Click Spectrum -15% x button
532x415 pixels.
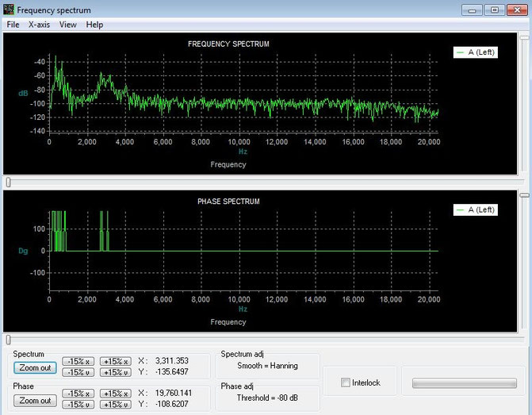coord(78,361)
